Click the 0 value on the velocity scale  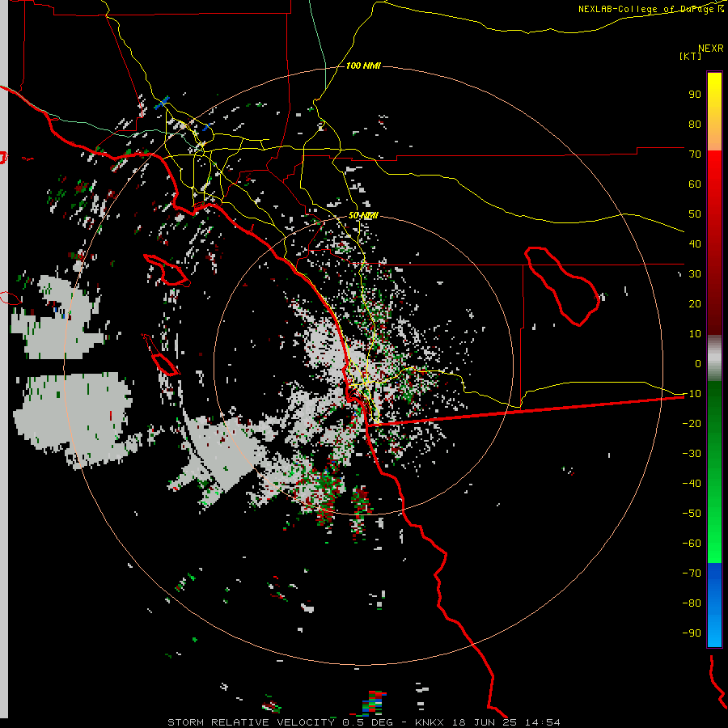(698, 363)
